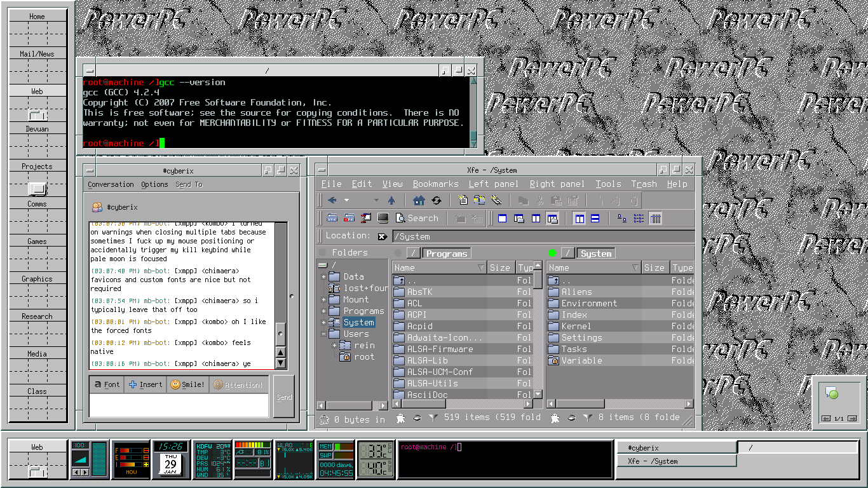Open the Bookmarks menu
This screenshot has width=868, height=488.
[x=435, y=184]
